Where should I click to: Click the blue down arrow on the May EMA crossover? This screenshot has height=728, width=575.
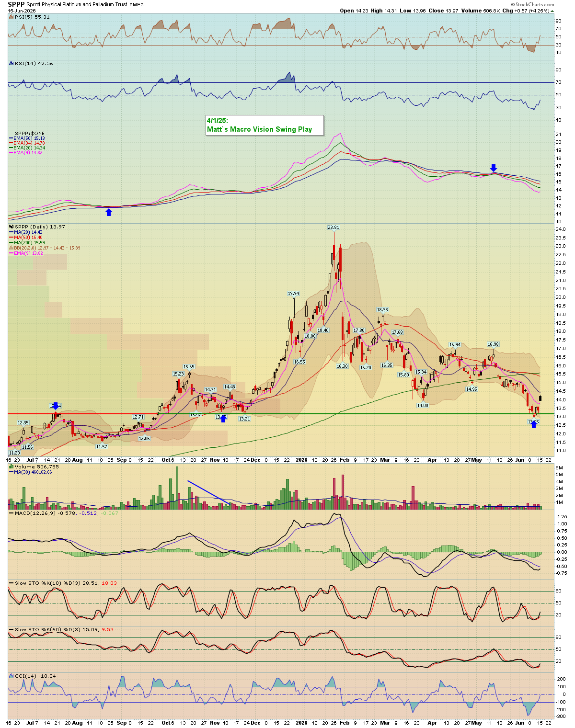pyautogui.click(x=494, y=168)
